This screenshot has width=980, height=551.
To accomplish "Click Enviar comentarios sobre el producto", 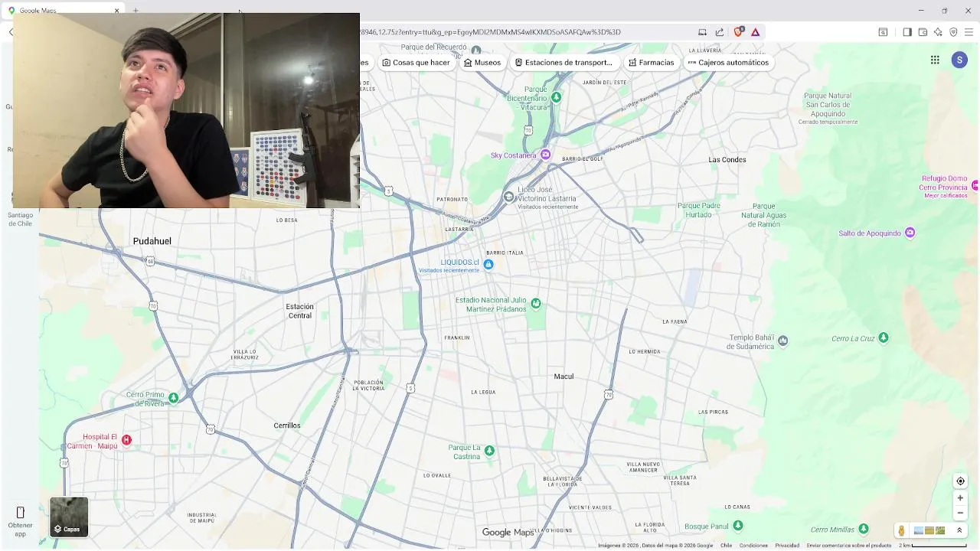I will click(849, 546).
